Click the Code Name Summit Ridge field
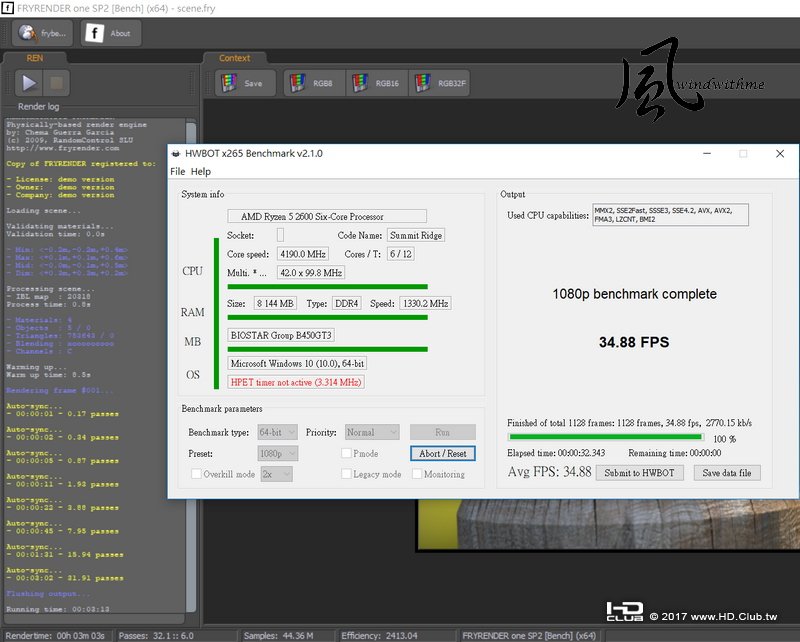 416,235
